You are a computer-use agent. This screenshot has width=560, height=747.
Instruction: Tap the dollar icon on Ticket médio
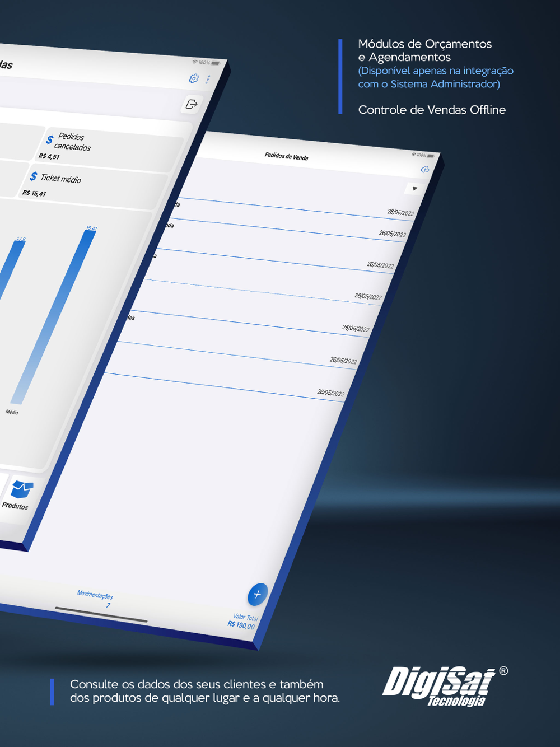click(34, 176)
